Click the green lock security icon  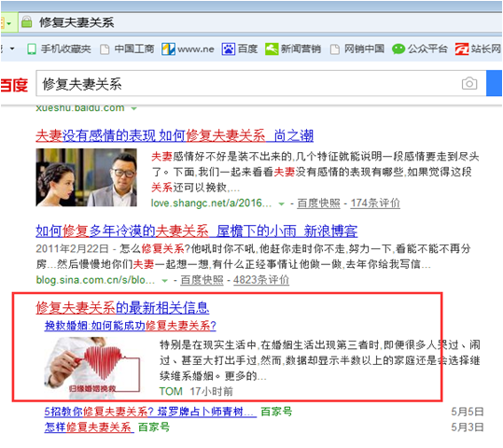(x=27, y=21)
